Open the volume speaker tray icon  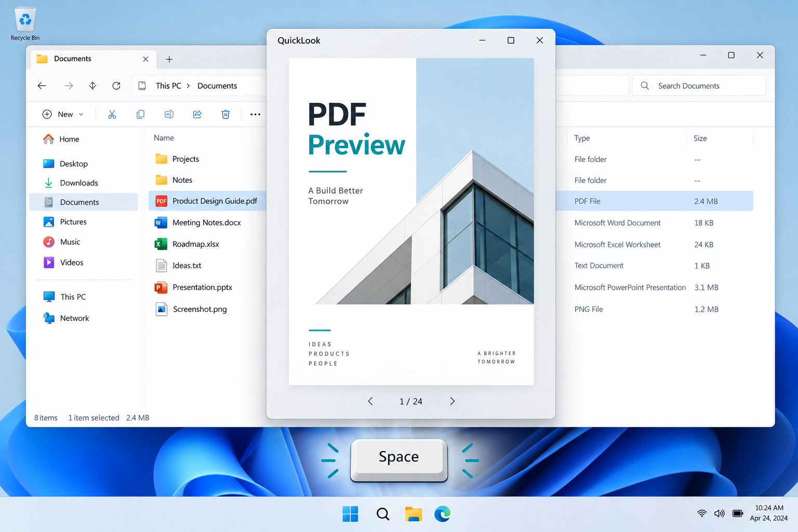719,514
